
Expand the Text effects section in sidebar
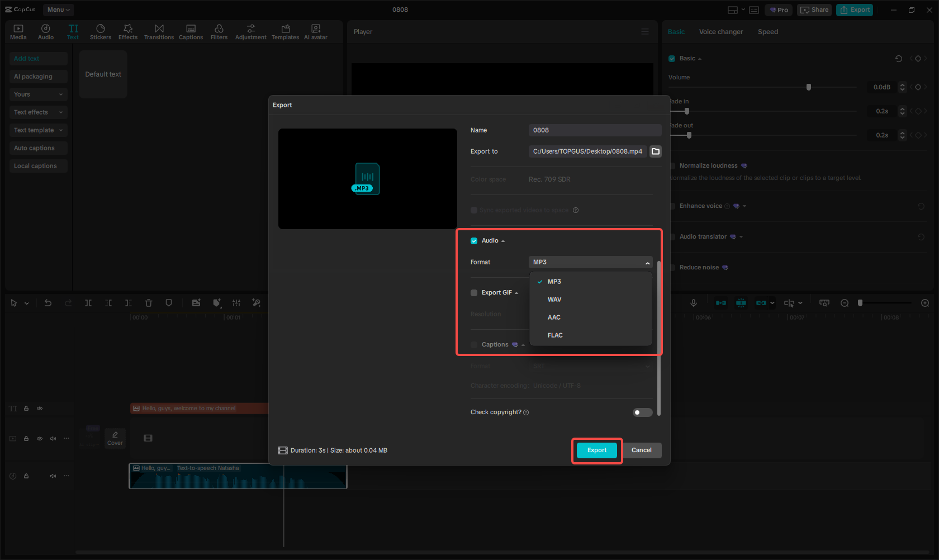[x=38, y=112]
